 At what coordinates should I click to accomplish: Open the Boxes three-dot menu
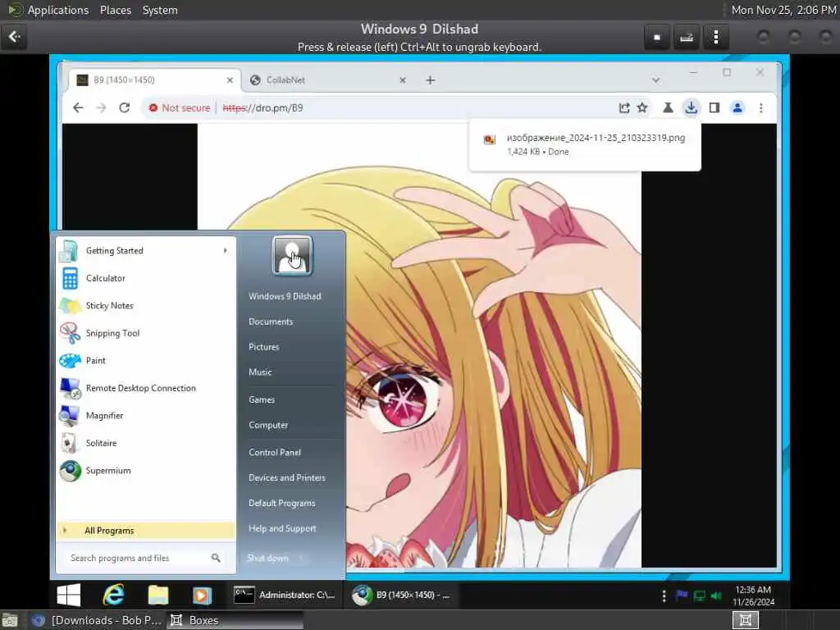[x=715, y=37]
